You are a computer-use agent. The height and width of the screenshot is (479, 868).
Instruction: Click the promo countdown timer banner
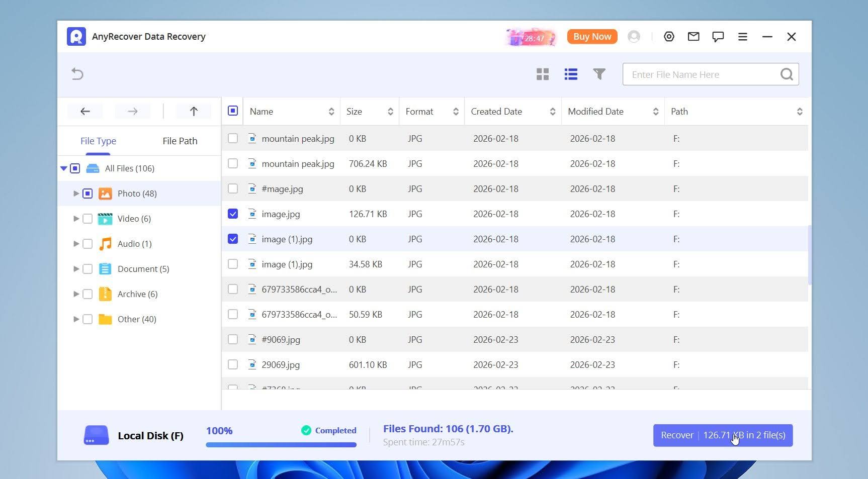(x=532, y=37)
